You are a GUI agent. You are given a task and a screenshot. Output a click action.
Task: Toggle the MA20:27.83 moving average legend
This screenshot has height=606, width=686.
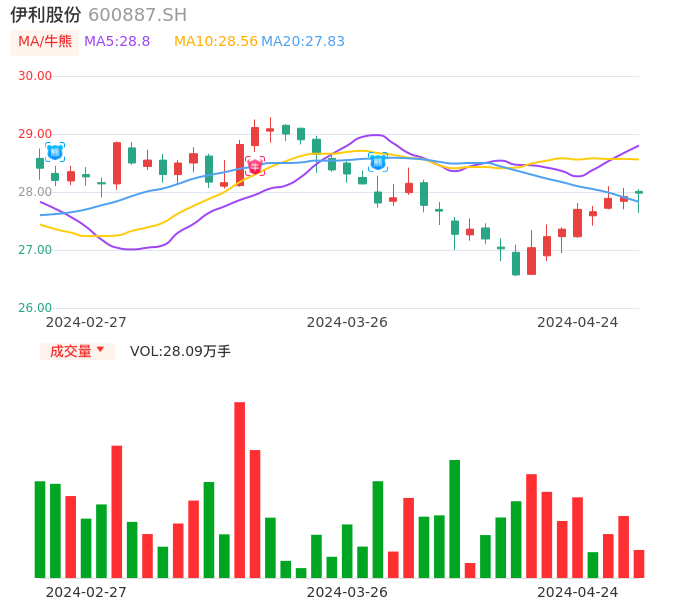[303, 42]
